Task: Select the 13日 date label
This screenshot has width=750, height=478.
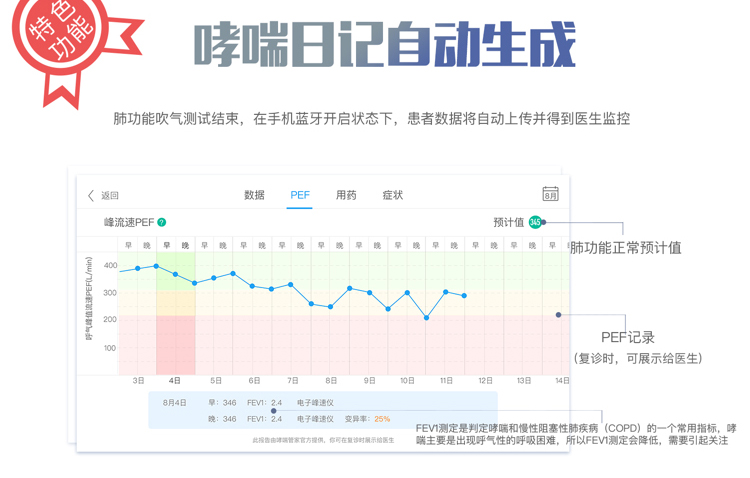Action: (x=524, y=380)
